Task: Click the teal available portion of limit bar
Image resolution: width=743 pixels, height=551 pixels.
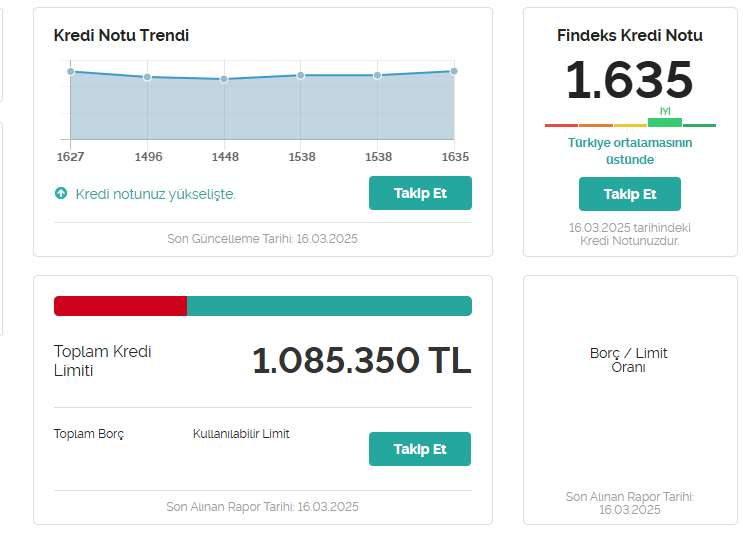Action: pyautogui.click(x=329, y=306)
